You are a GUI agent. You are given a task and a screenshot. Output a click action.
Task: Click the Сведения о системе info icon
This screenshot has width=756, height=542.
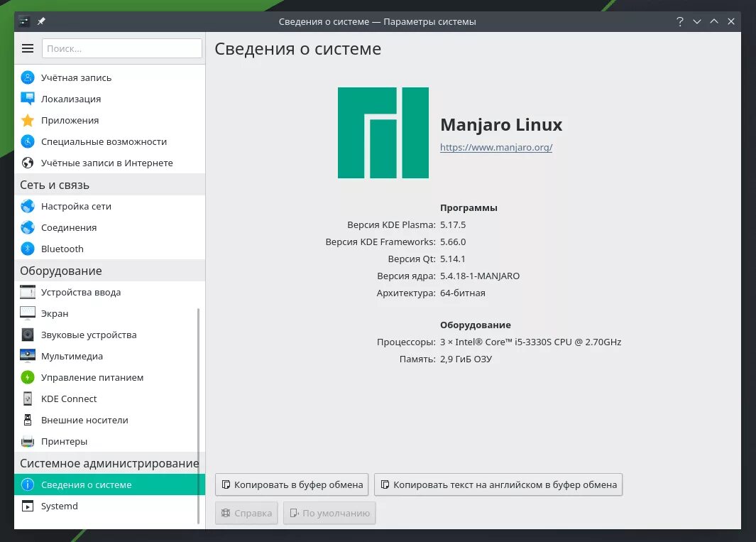coord(28,484)
